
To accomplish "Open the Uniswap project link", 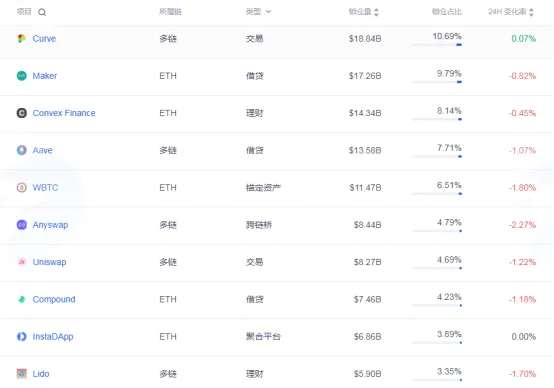I will 49,262.
